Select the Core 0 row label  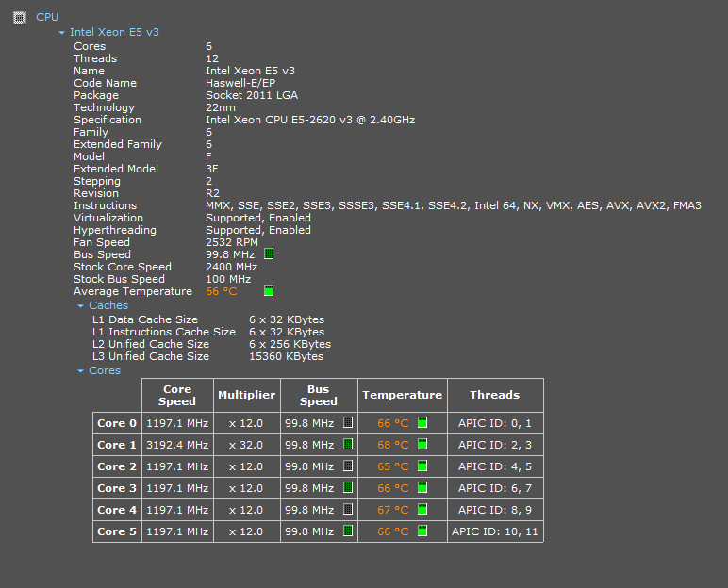click(x=117, y=423)
